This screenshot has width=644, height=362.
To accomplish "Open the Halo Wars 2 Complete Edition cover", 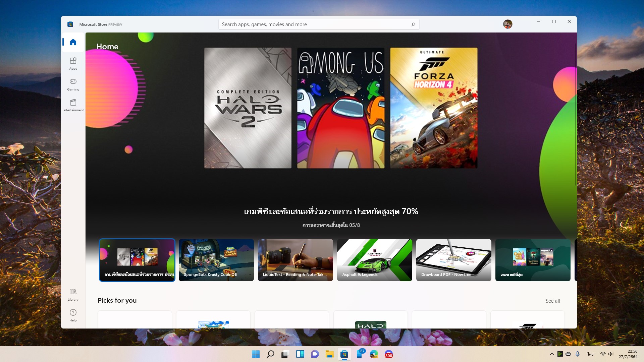I will coord(248,108).
